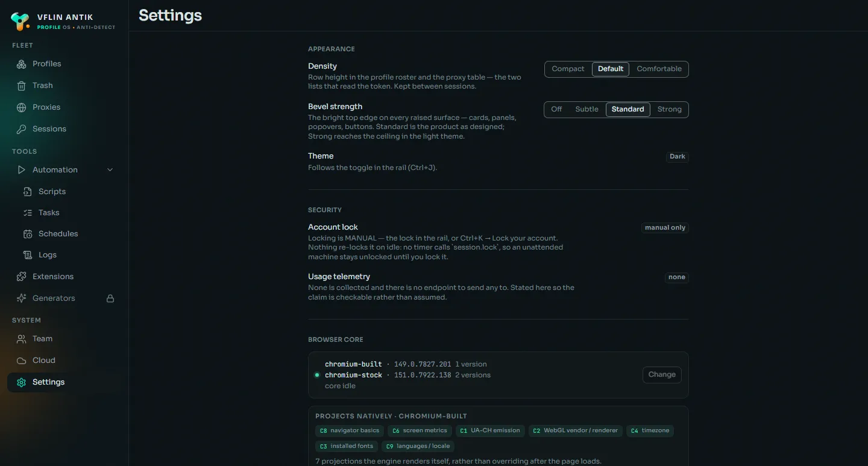Open Trash page
The width and height of the screenshot is (868, 466).
coord(64,86)
